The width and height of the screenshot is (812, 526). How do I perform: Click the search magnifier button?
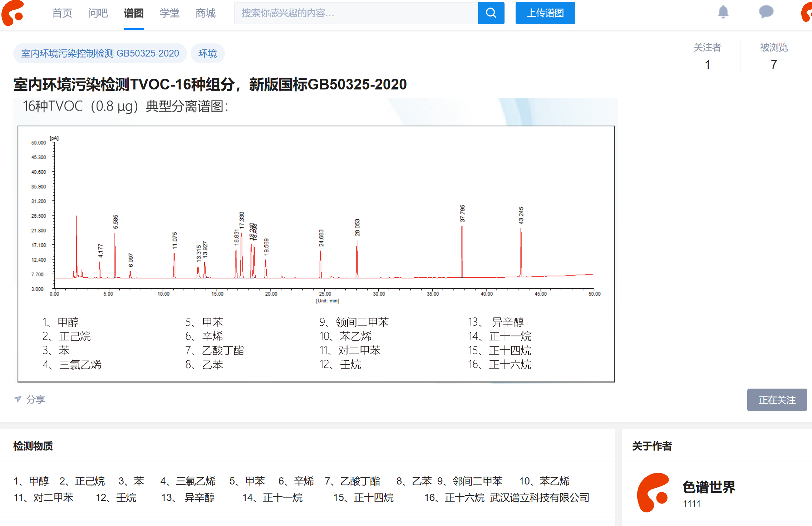(x=491, y=13)
